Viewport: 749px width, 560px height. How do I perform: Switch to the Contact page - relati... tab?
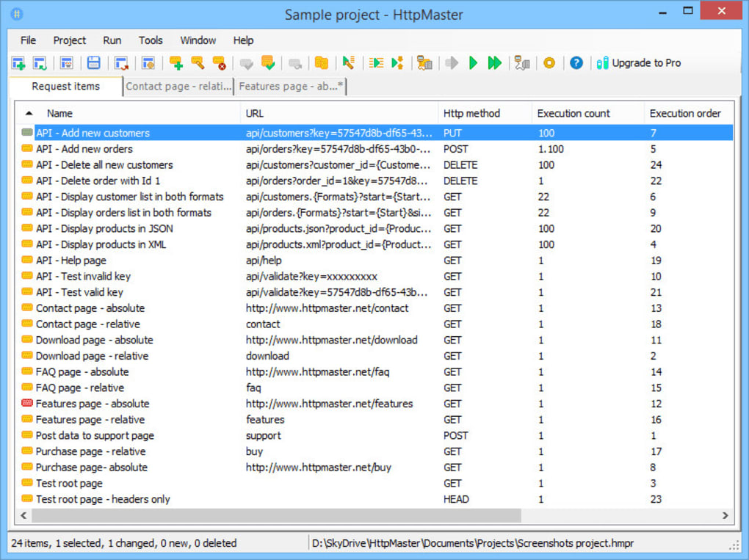(178, 87)
